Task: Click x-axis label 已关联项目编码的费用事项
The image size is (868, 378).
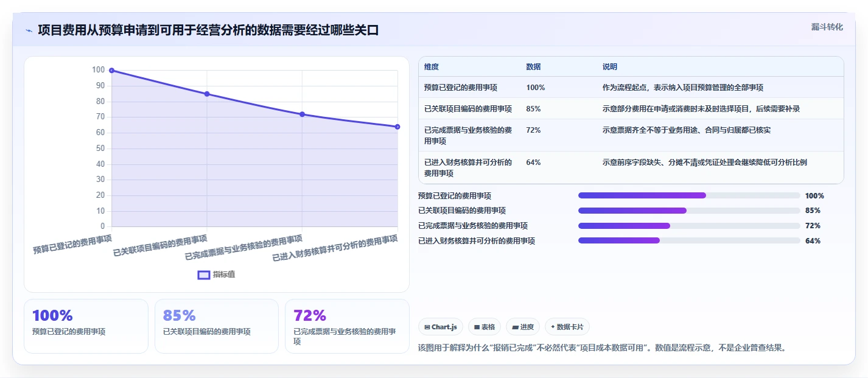Action: click(x=160, y=245)
